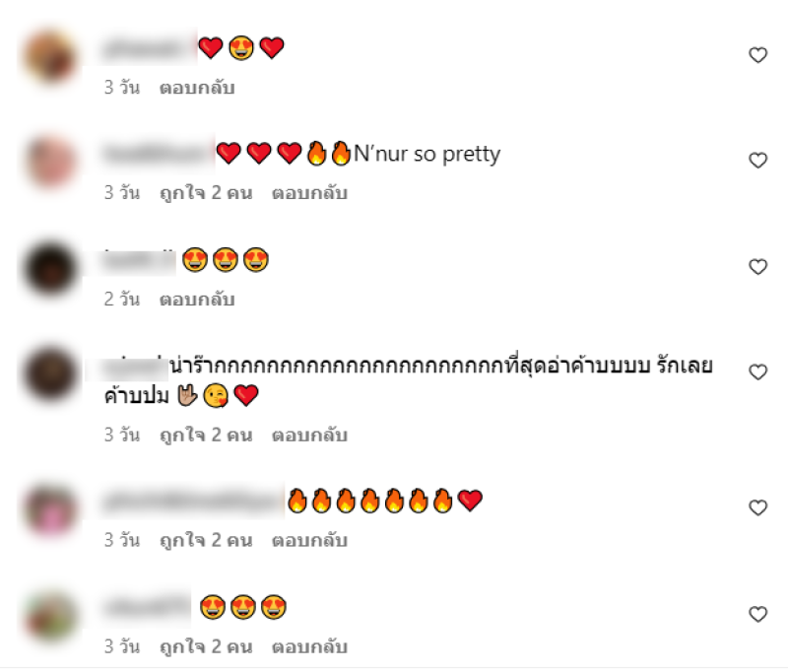The image size is (788, 672).
Task: Like the seven fire emojis comment
Action: tap(757, 507)
